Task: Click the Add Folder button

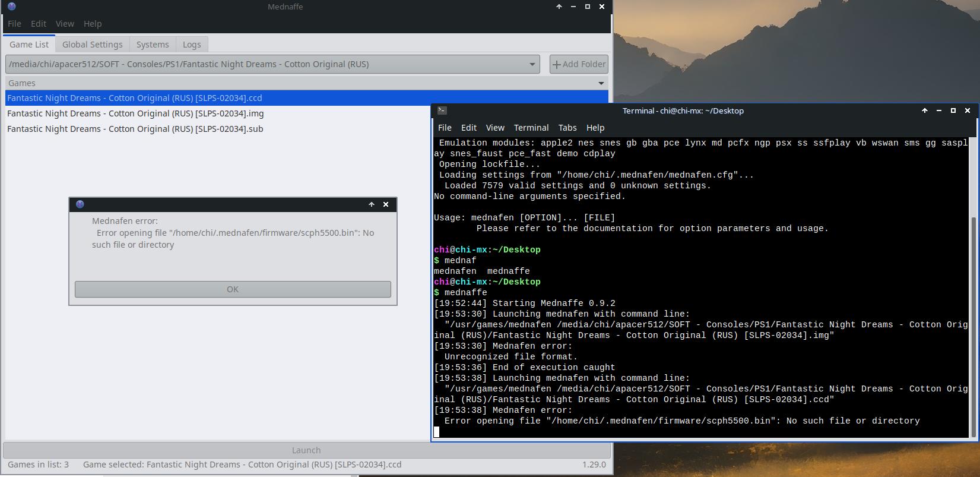Action: 579,64
